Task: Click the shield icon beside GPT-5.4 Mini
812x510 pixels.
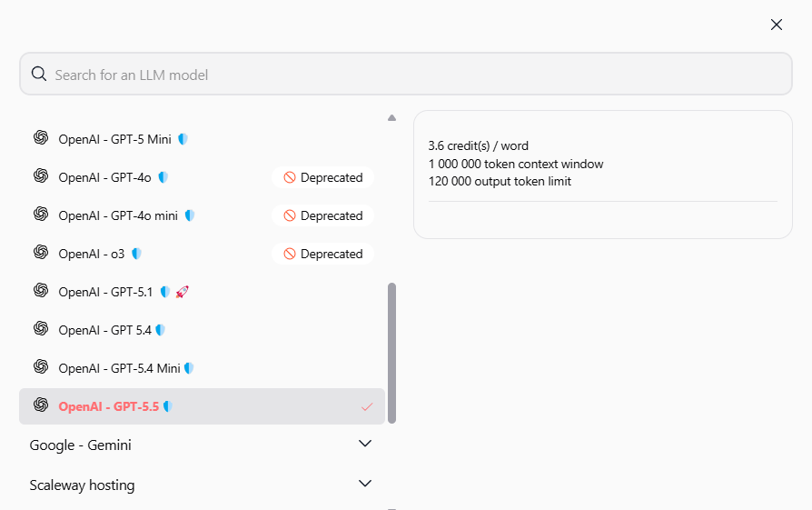Action: coord(189,368)
